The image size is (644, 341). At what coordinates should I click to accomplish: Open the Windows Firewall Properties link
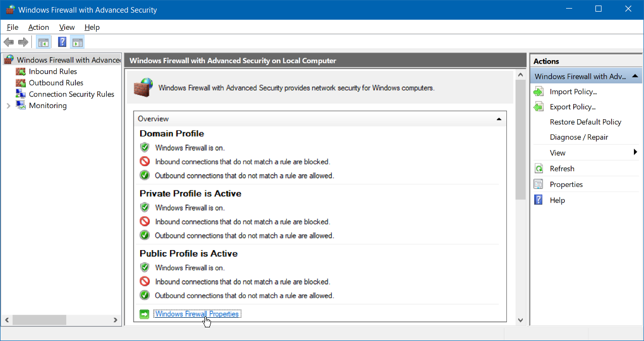pos(197,314)
